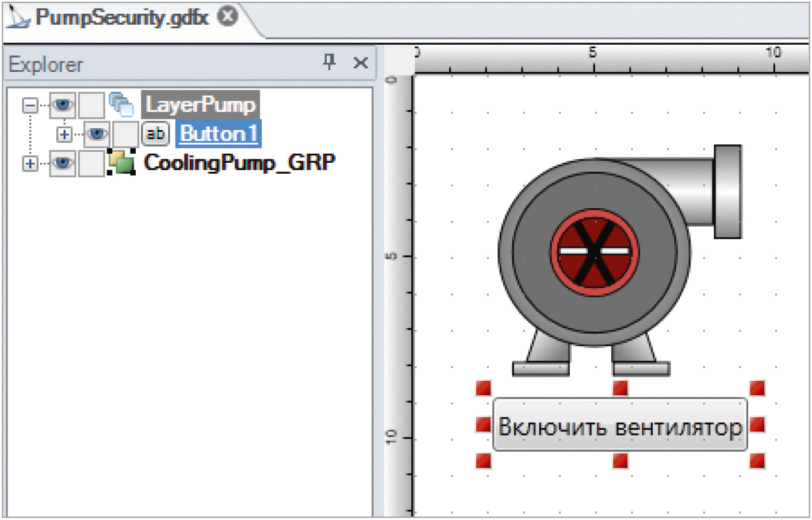Check the lock box next to LayerPump
The height and width of the screenshot is (520, 812).
click(91, 105)
